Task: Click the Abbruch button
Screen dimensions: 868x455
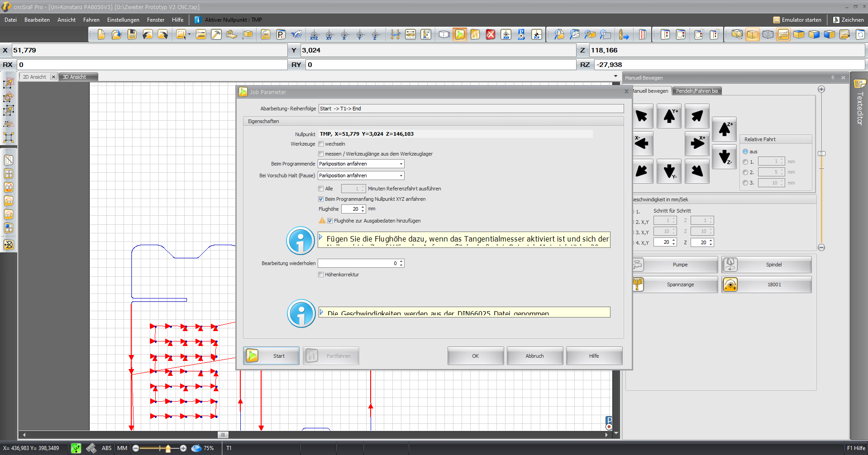Action: (x=534, y=356)
